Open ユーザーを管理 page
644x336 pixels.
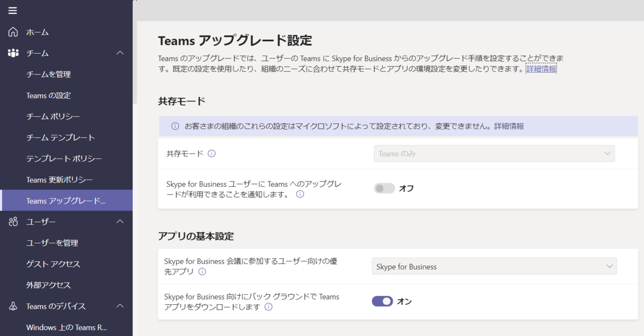(52, 243)
